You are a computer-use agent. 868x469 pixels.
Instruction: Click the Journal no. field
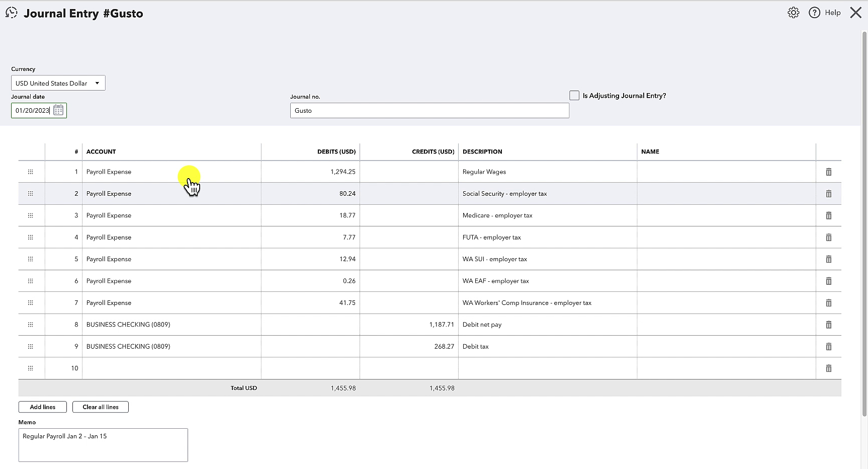coord(429,111)
